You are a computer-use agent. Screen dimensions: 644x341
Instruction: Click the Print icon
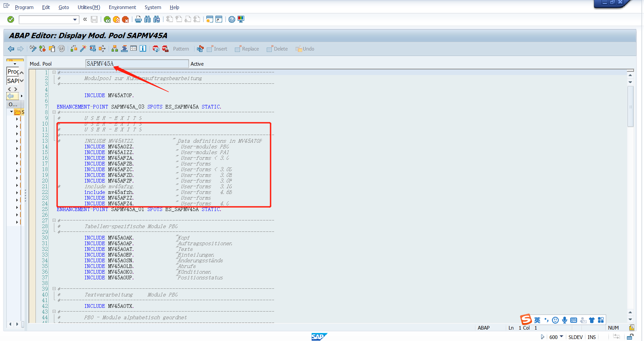pos(138,19)
